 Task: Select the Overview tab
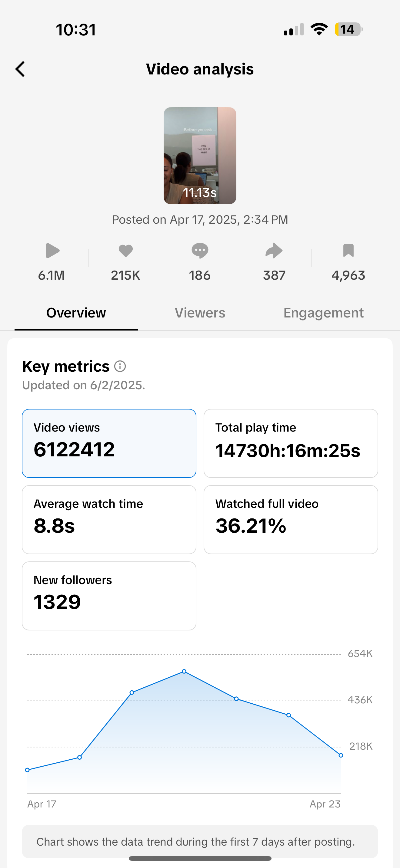coord(76,313)
